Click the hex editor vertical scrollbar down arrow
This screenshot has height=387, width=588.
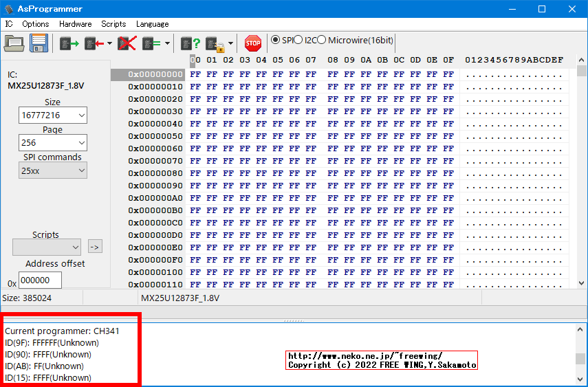[582, 283]
